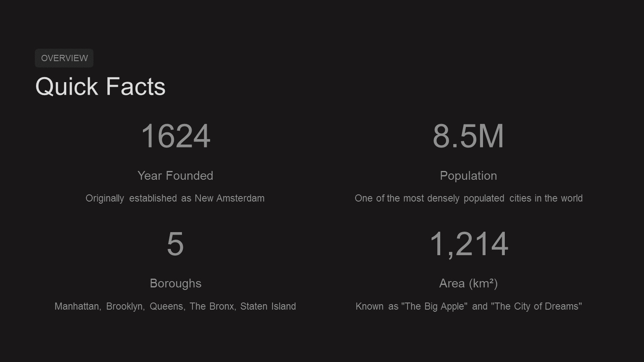Click the densely populated cities description
The height and width of the screenshot is (362, 644).
click(468, 198)
